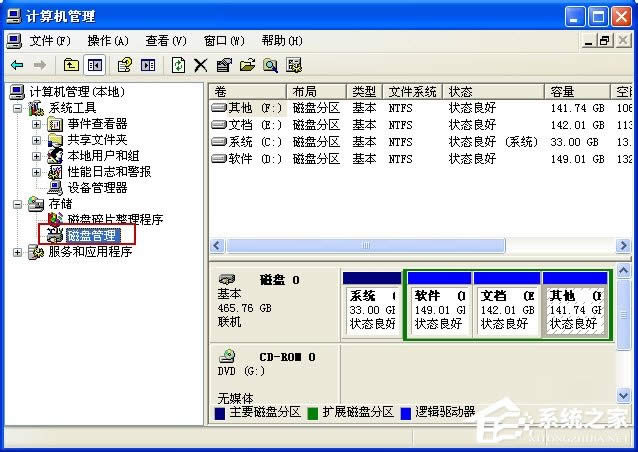Click the Properties toolbar icon

tap(223, 65)
